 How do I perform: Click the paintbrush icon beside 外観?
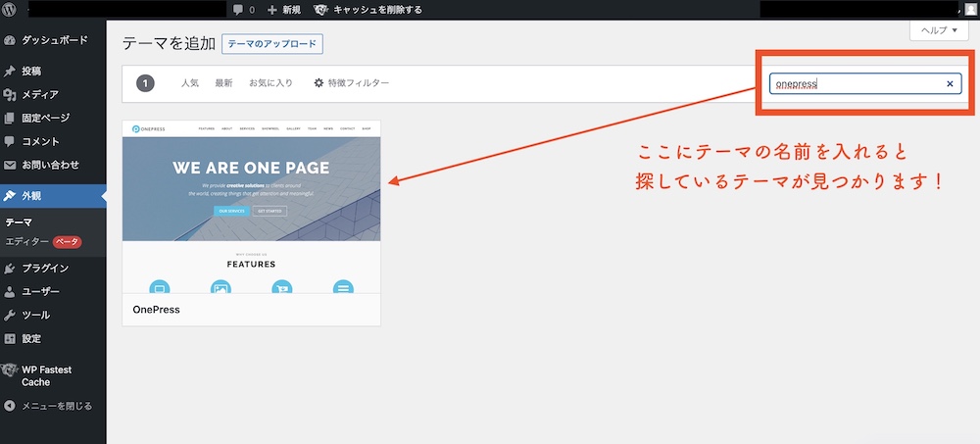10,196
